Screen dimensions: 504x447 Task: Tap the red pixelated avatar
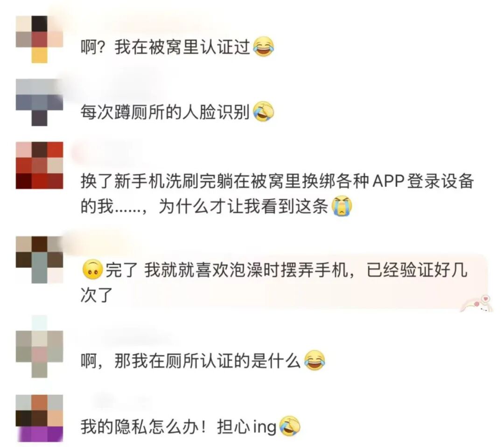click(39, 165)
